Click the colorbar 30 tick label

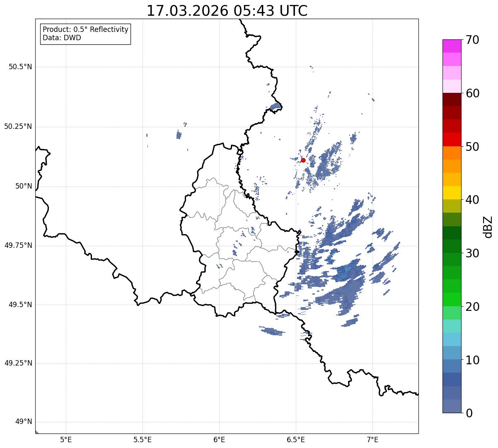point(472,253)
